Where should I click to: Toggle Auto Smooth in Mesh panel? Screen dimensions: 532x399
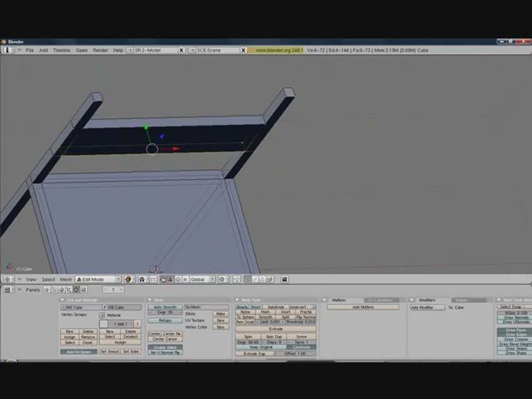coord(165,307)
